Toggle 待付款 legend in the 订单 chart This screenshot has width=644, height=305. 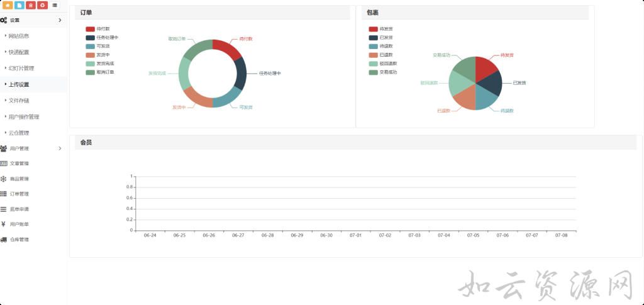(98, 29)
